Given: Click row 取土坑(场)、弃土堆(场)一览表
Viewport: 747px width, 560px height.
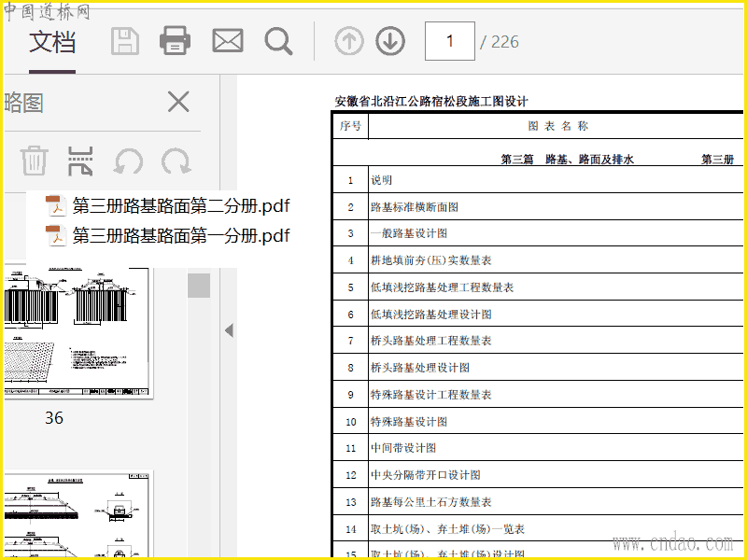Looking at the screenshot, I should [538, 528].
